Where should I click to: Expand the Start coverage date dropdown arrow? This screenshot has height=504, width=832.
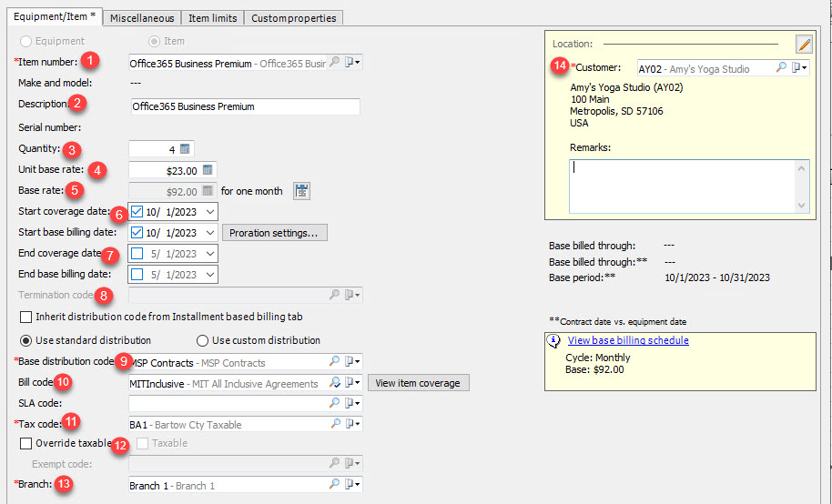point(210,212)
